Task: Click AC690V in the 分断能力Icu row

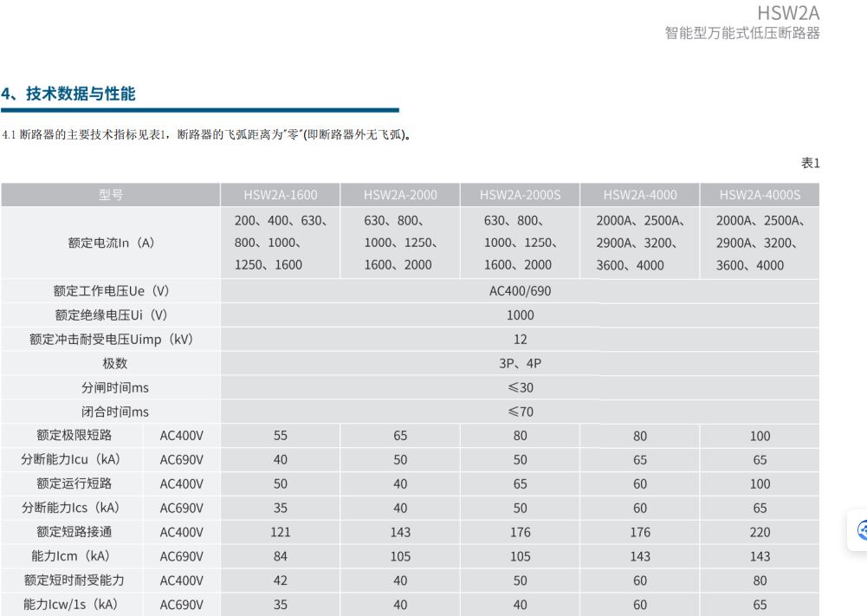Action: 181,459
